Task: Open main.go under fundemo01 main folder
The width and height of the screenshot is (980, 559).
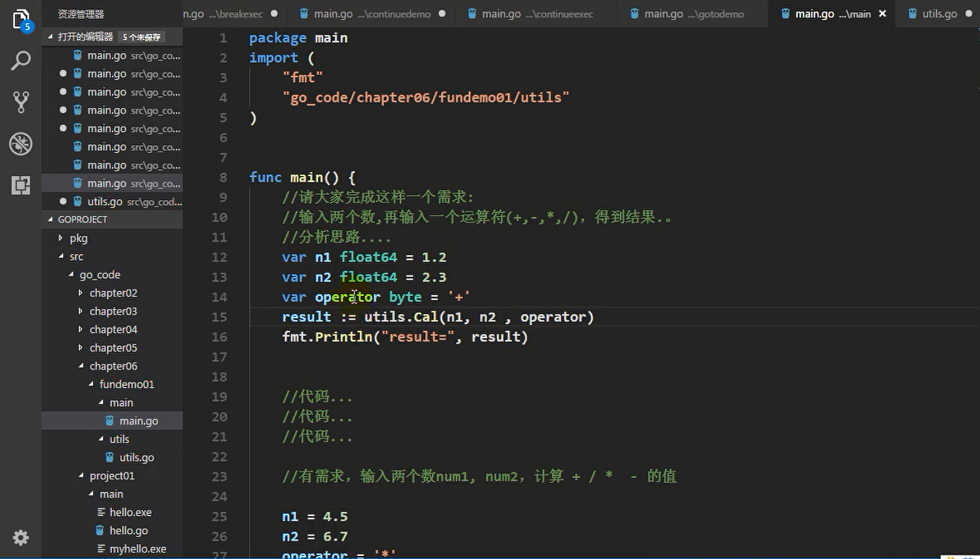Action: 112,421
